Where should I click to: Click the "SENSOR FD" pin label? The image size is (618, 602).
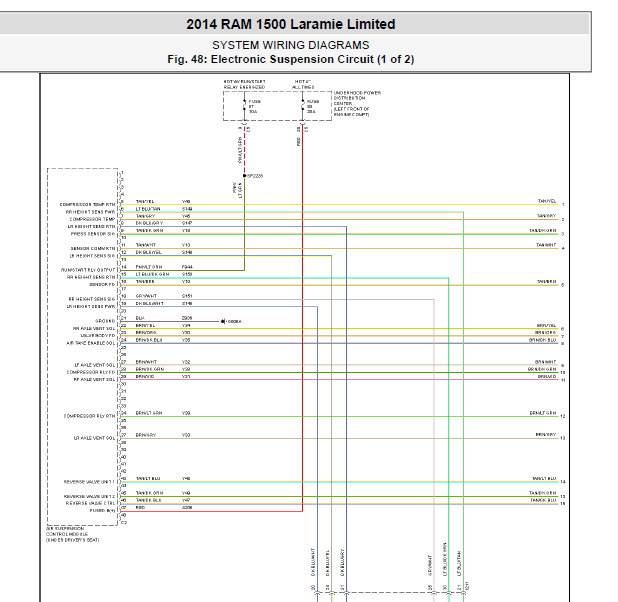(x=102, y=285)
